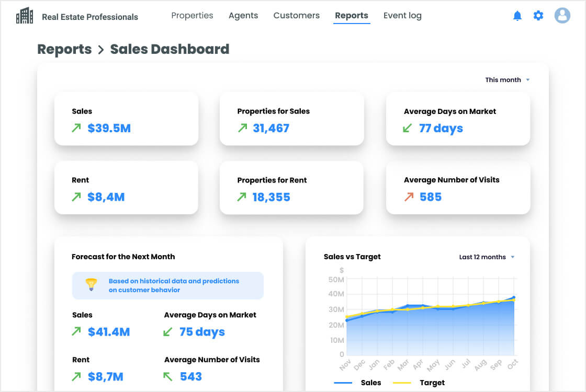Image resolution: width=586 pixels, height=392 pixels.
Task: Click the green arrow beside $39.5M
Action: pyautogui.click(x=76, y=128)
